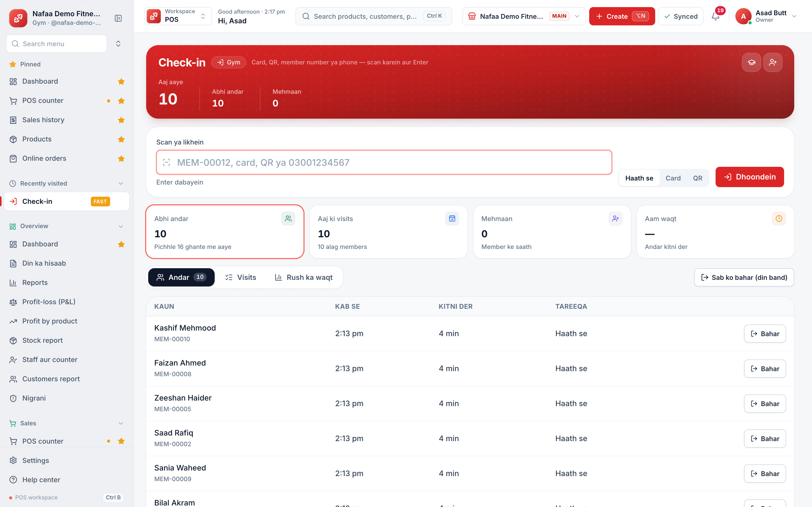Click the Aaj ki visits calendar icon
812x507 pixels.
click(x=452, y=219)
